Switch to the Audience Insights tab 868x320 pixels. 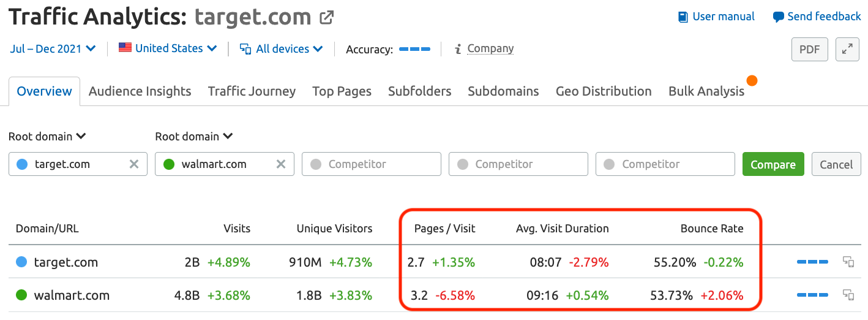140,91
